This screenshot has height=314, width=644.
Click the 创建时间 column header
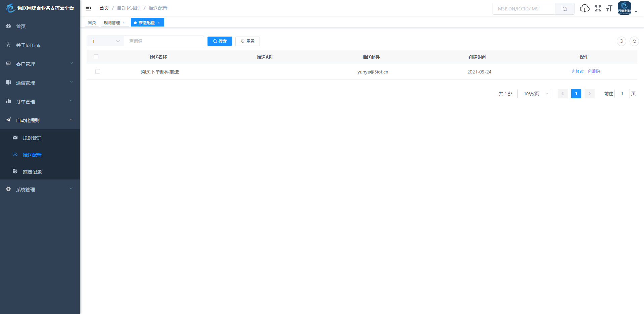477,57
